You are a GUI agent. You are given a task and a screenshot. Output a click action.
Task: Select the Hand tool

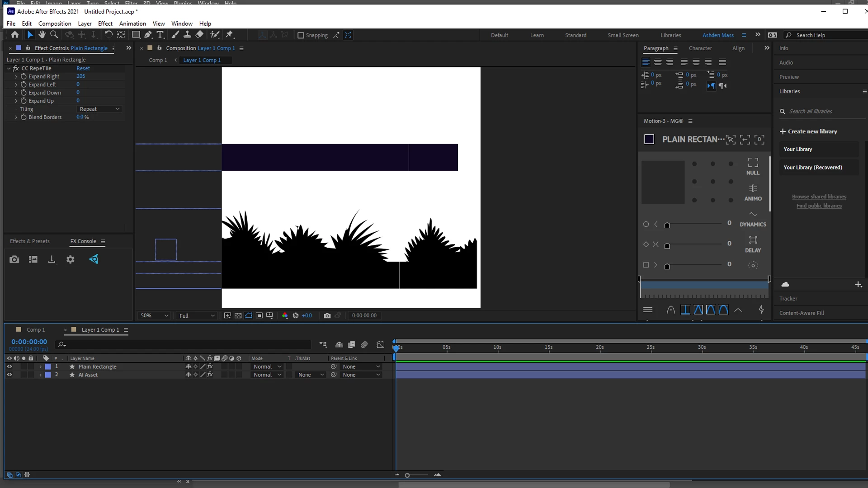[x=42, y=35]
